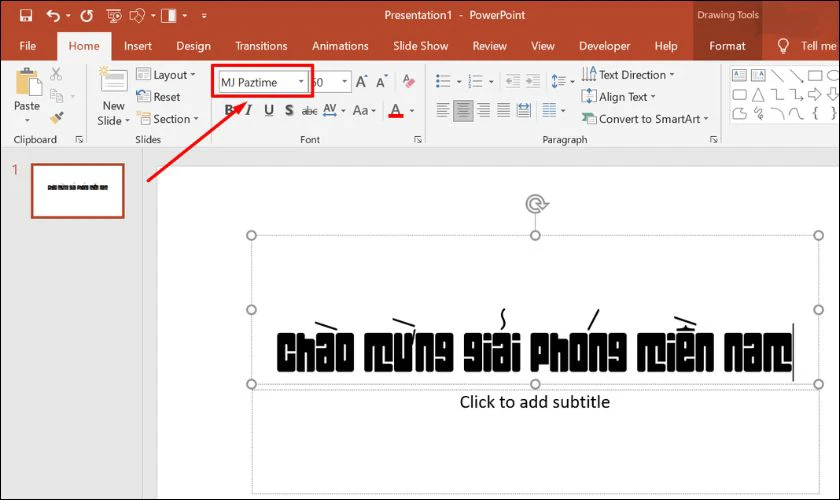
Task: Toggle center alignment button
Action: pos(463,110)
